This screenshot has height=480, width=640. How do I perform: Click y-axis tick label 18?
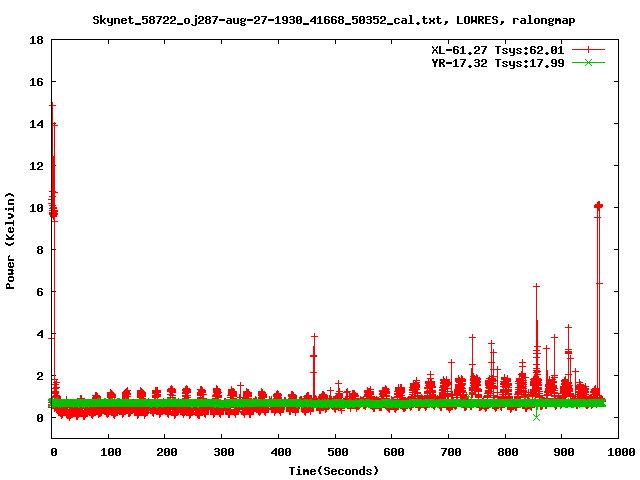point(36,40)
